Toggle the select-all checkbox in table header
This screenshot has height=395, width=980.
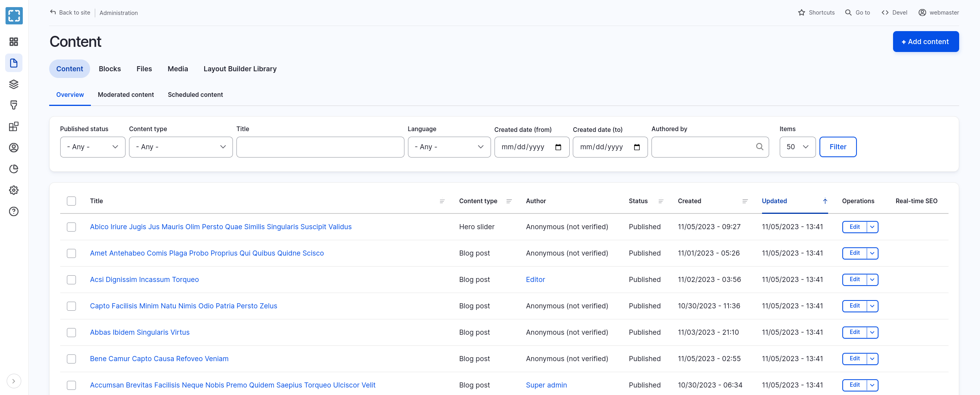click(x=71, y=201)
